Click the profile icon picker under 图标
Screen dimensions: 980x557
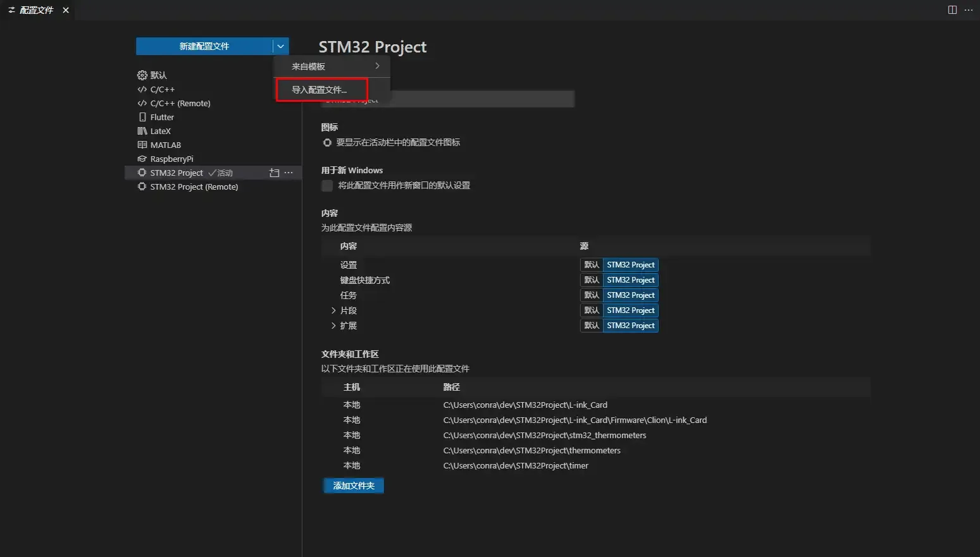(x=327, y=143)
